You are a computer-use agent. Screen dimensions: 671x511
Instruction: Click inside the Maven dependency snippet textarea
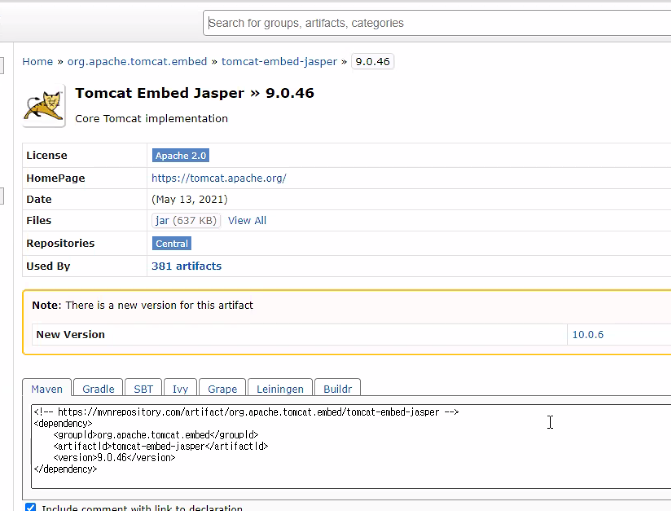pos(351,446)
